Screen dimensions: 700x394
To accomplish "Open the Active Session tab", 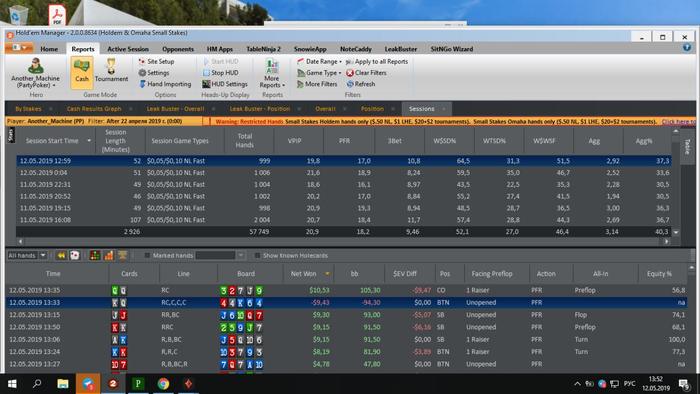I will point(128,49).
